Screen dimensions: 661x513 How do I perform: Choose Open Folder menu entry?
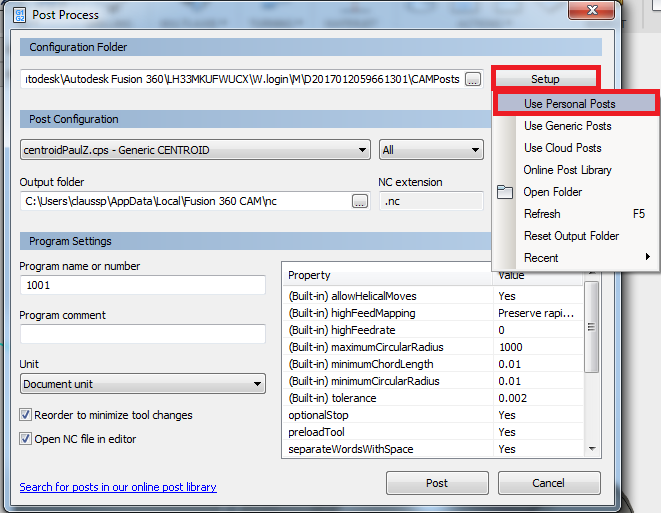[x=575, y=192]
